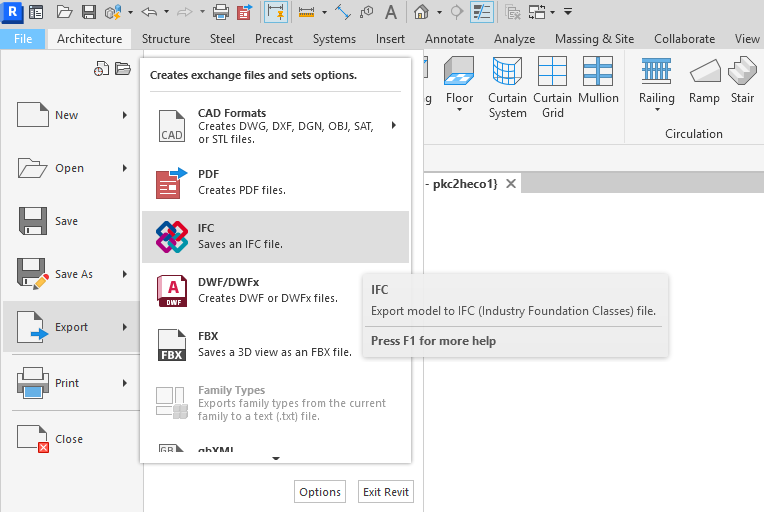
Task: Select the Mullion tool
Action: click(598, 81)
